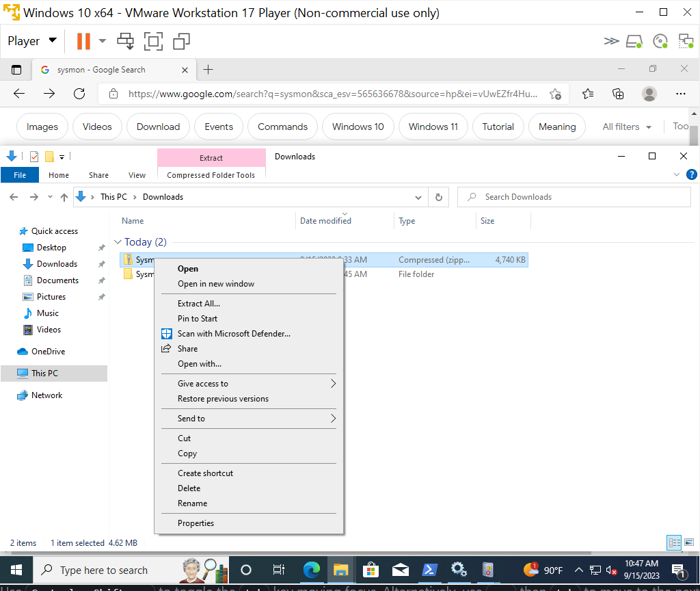Launch Windows PowerShell from the taskbar
Image resolution: width=700 pixels, height=591 pixels.
pos(429,570)
